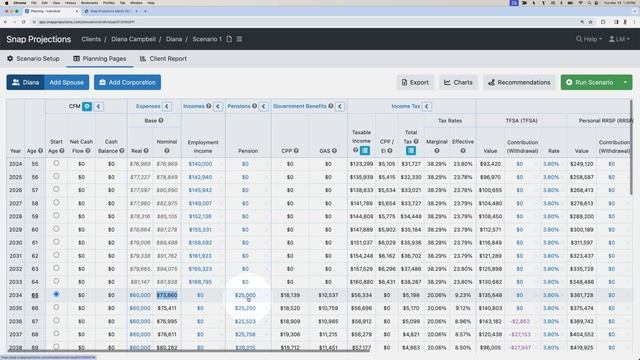Open Run Scenario dropdown arrow
This screenshot has height=360, width=640.
click(x=625, y=82)
